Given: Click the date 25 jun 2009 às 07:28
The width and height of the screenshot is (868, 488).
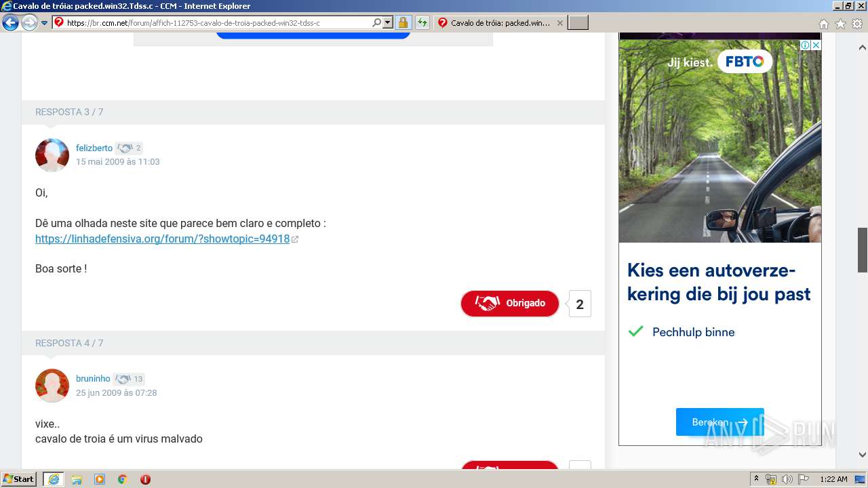Looking at the screenshot, I should pos(117,393).
